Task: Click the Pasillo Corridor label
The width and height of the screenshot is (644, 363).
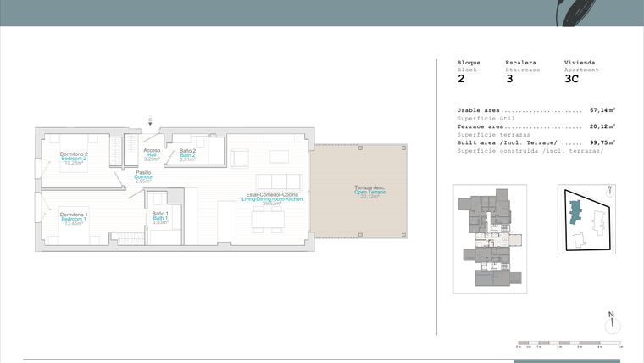Action: [x=143, y=176]
